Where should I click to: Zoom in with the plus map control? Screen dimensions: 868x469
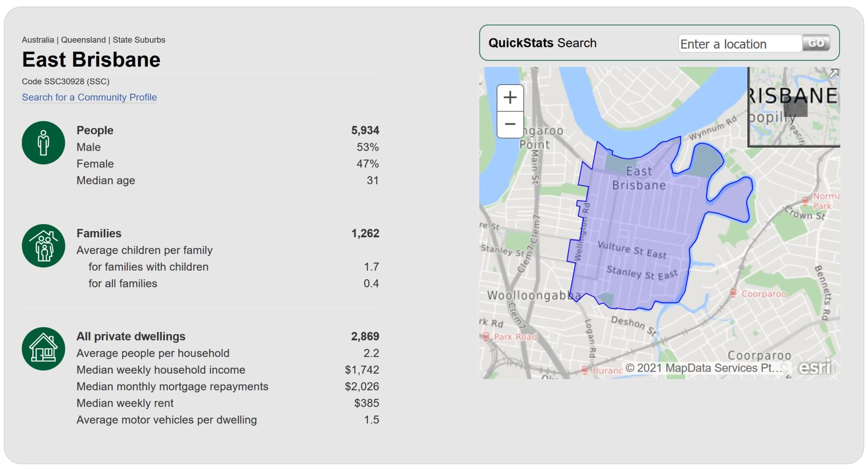click(510, 97)
